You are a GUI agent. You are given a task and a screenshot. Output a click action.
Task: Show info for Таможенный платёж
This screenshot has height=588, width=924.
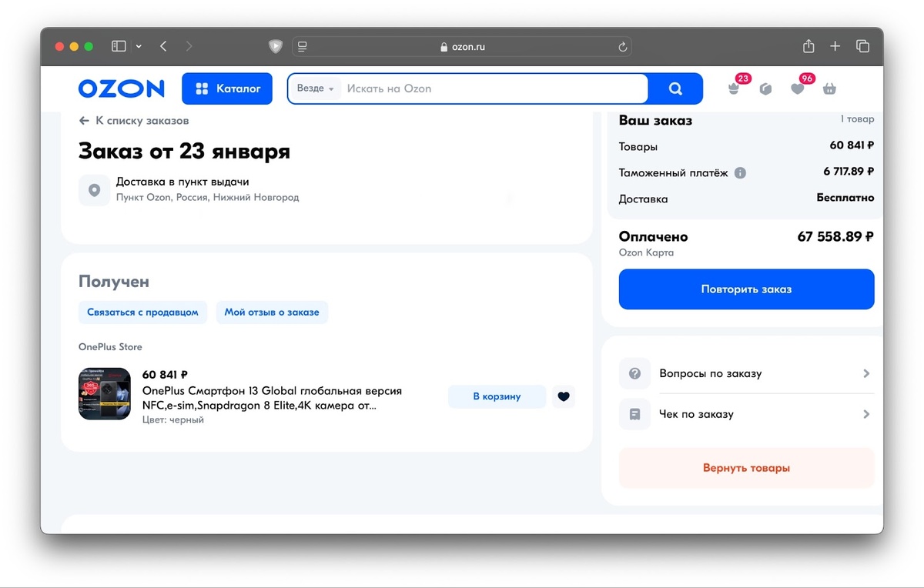tap(740, 173)
